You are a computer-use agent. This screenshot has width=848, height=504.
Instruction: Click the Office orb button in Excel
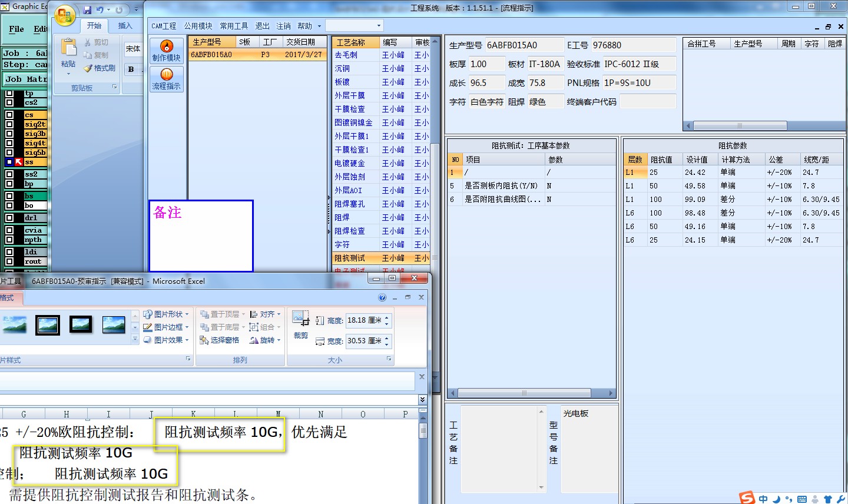coord(65,15)
